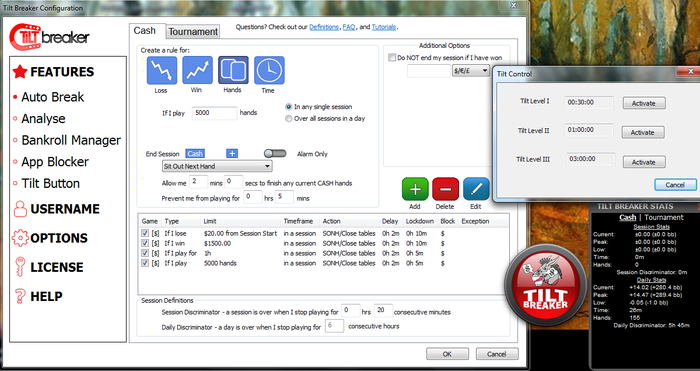Viewport: 700px width, 371px height.
Task: Select 'Over all sessions in a day' option
Action: click(288, 119)
